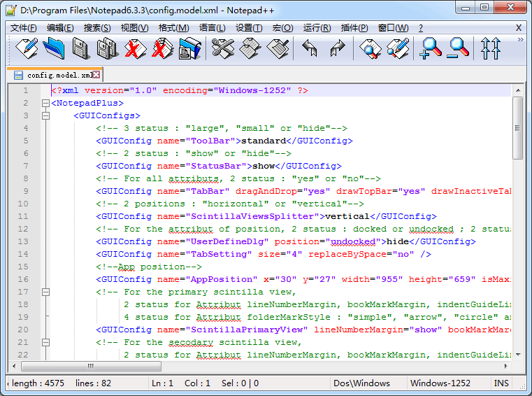Screen dimensions: 532x396
Task: Collapse the GUIConfigs fold on line 3
Action: 46,115
